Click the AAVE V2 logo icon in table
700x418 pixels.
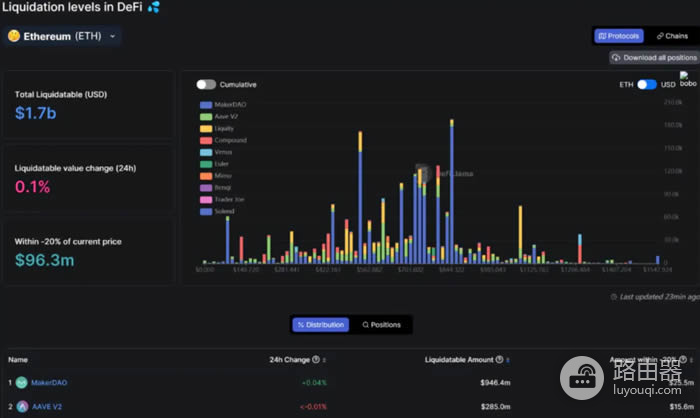click(22, 406)
